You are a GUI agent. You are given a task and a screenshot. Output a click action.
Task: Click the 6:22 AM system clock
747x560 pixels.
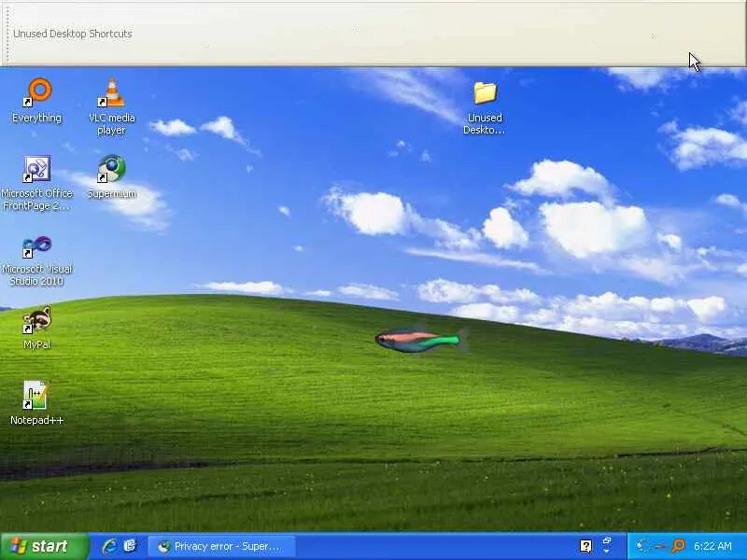click(x=712, y=546)
